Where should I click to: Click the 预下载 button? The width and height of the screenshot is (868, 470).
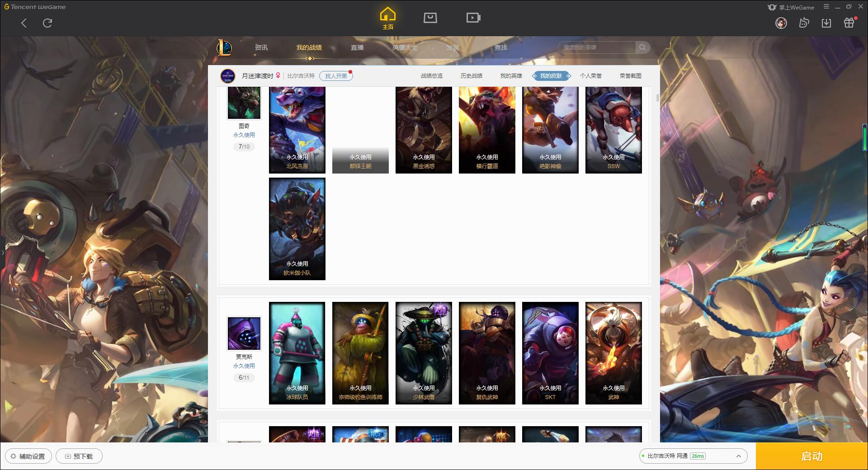pyautogui.click(x=79, y=456)
